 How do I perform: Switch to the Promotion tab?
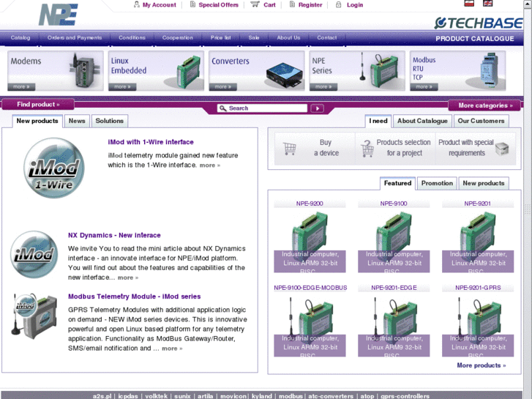tap(437, 183)
